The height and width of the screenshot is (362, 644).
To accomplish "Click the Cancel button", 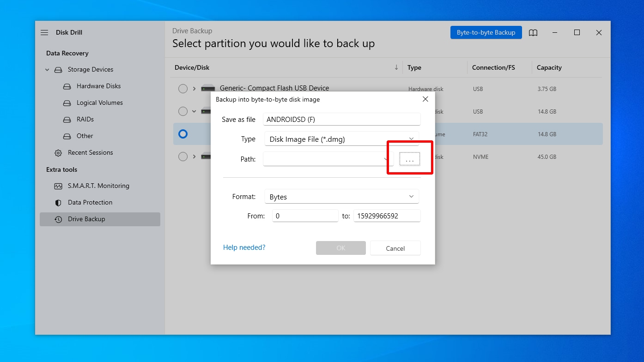I will point(395,248).
